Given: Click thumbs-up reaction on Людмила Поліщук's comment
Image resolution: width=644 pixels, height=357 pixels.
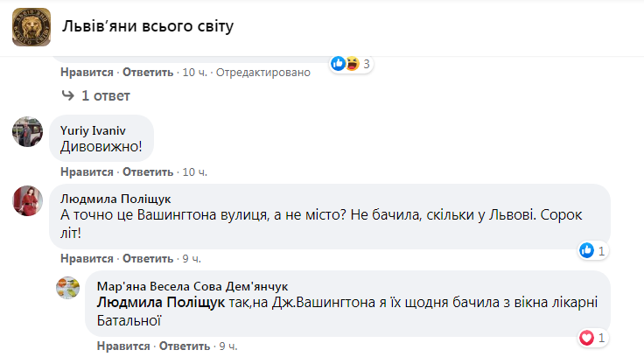Looking at the screenshot, I should point(587,251).
